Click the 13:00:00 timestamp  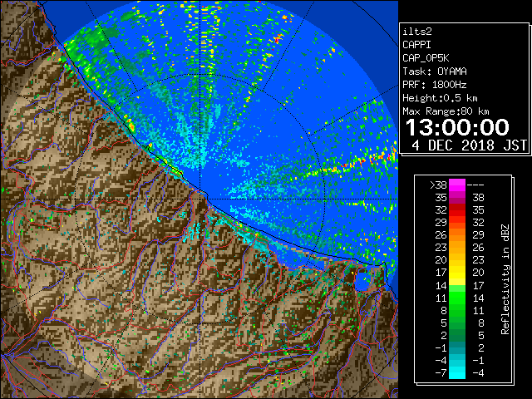pyautogui.click(x=457, y=127)
